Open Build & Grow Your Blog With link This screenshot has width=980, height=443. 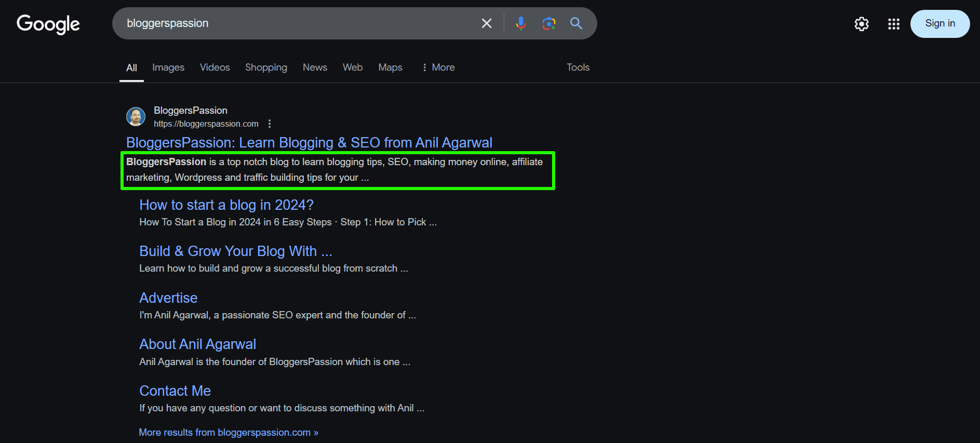click(236, 251)
